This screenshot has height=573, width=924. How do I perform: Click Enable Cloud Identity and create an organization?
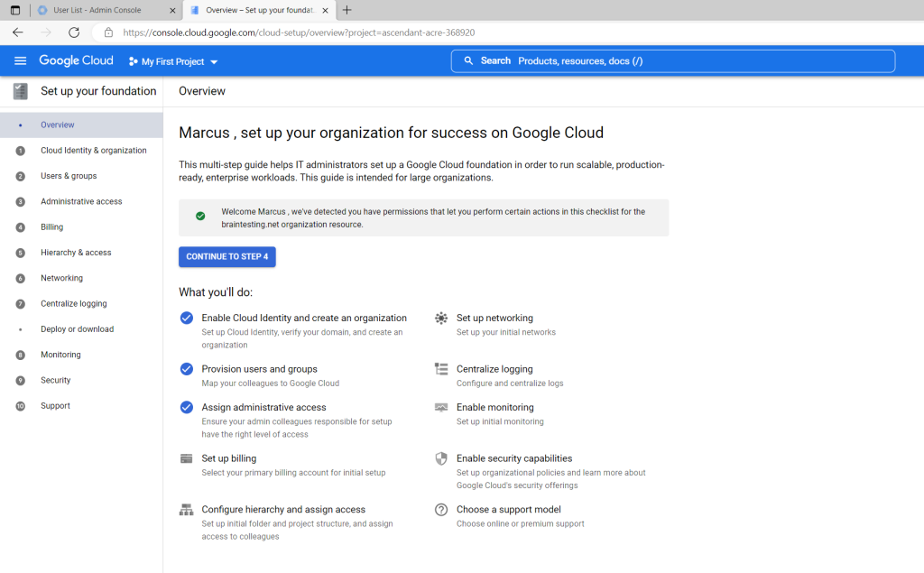(304, 318)
